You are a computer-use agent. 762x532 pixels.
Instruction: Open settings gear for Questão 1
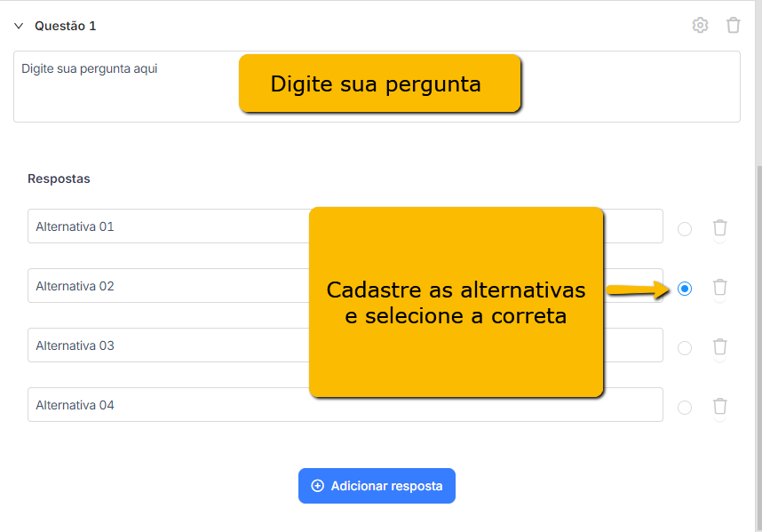pos(700,25)
